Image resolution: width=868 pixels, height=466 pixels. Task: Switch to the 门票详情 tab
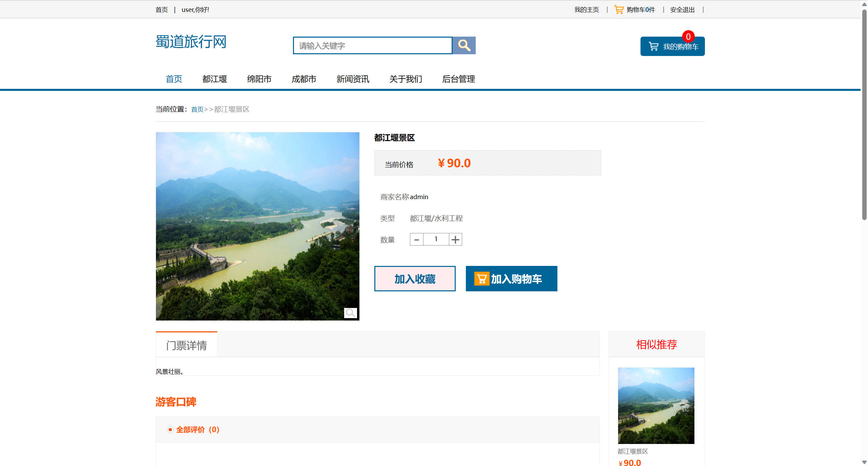pyautogui.click(x=186, y=344)
